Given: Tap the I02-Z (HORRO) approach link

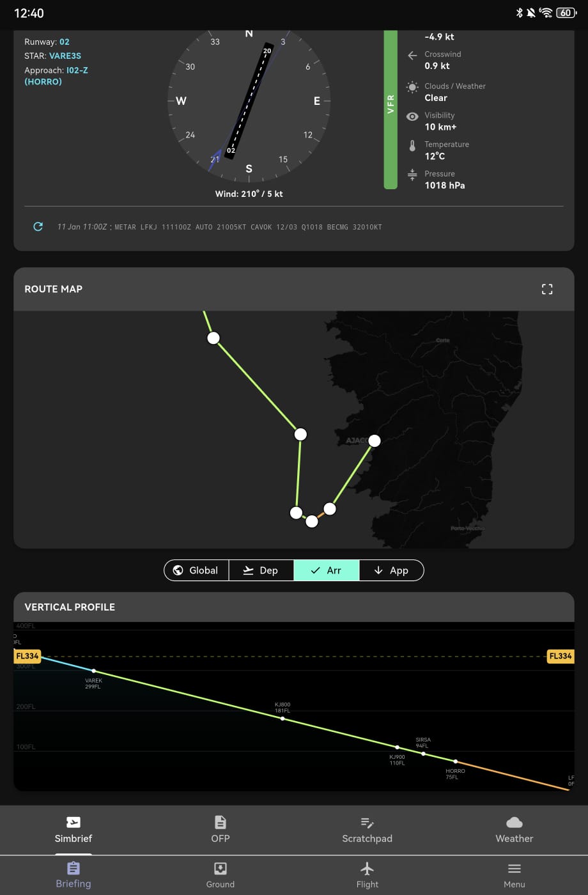Looking at the screenshot, I should pyautogui.click(x=56, y=75).
